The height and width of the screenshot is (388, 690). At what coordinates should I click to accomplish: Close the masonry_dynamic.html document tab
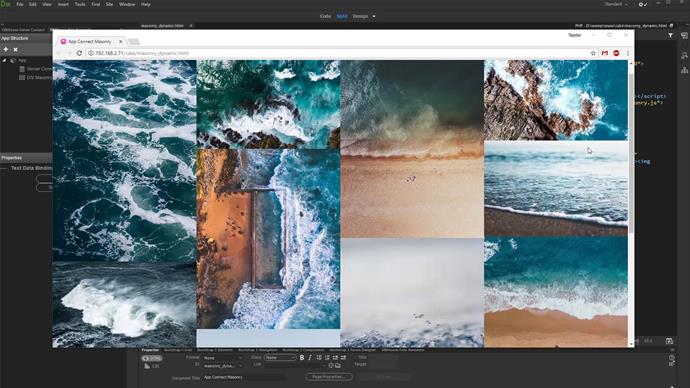[191, 26]
